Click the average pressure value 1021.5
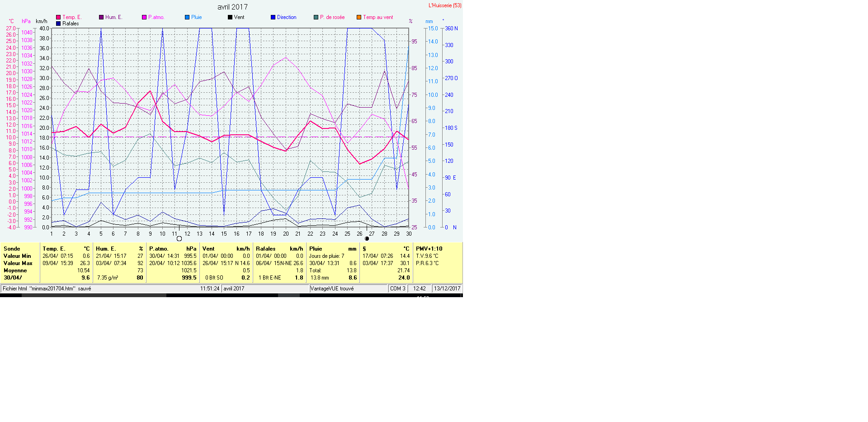Image resolution: width=868 pixels, height=422 pixels. coord(189,270)
